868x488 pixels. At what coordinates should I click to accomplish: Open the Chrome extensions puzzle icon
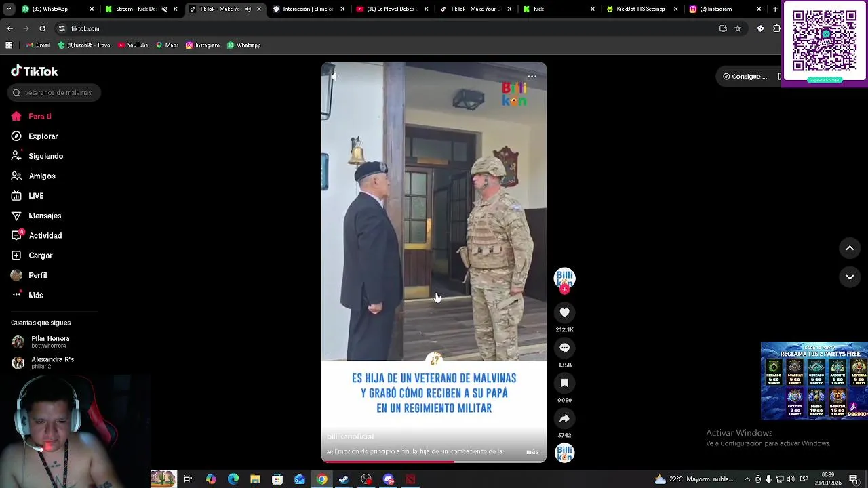[x=776, y=28]
